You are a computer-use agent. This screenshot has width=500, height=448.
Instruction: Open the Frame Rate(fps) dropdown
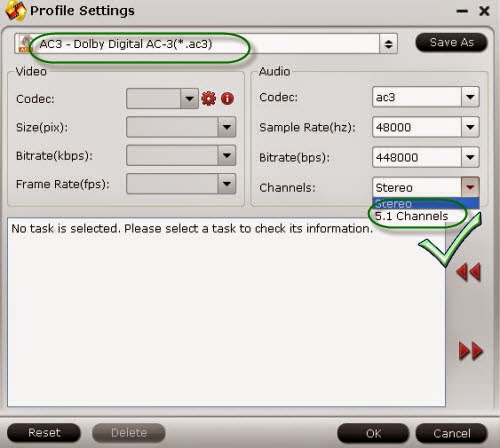coord(227,184)
